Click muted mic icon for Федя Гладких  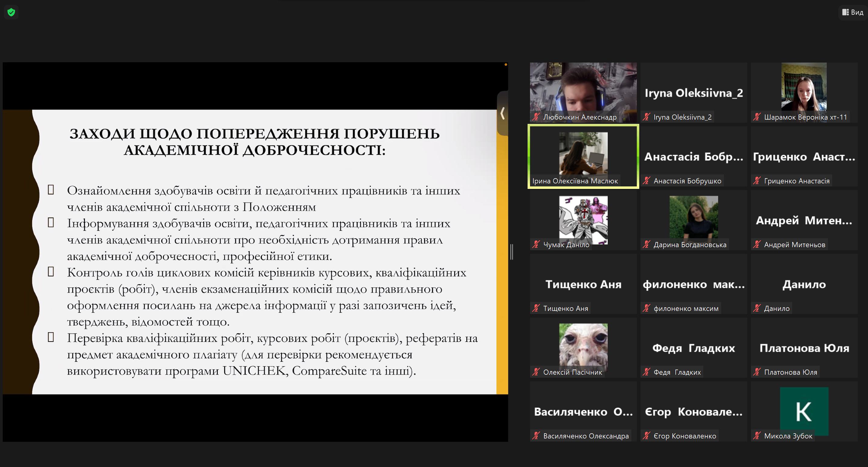point(646,372)
